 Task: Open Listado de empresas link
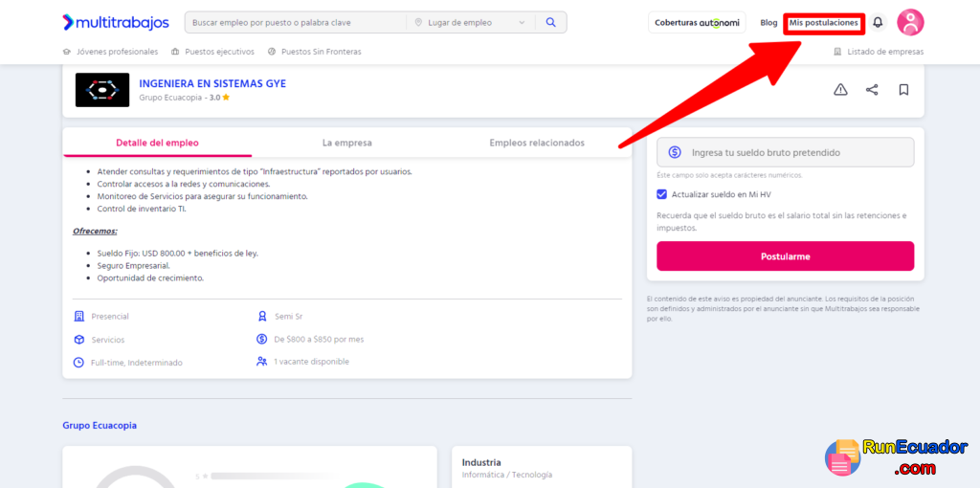pos(885,52)
